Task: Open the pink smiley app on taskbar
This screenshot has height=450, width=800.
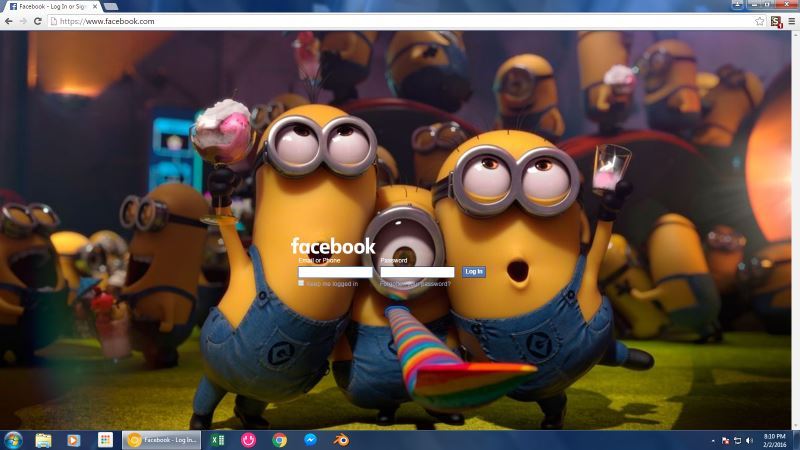Action: click(248, 440)
